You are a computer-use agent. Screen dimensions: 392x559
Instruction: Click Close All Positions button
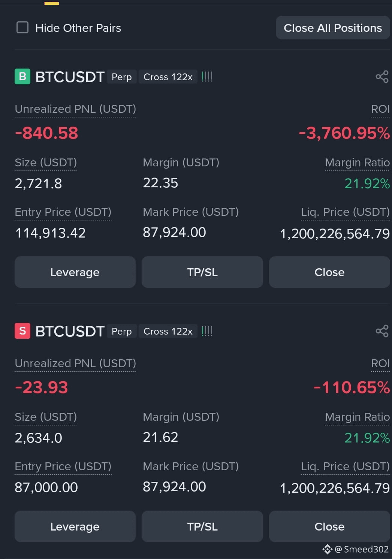[x=333, y=28]
